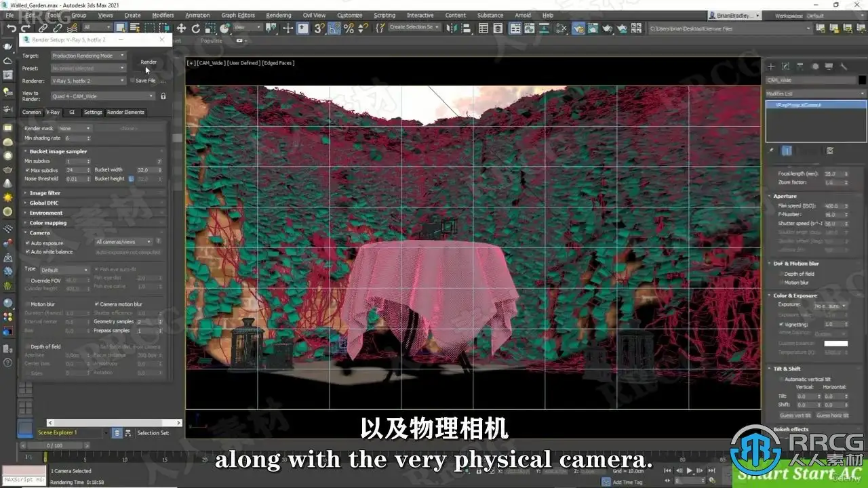Open the Exposure type dropdown

point(831,306)
